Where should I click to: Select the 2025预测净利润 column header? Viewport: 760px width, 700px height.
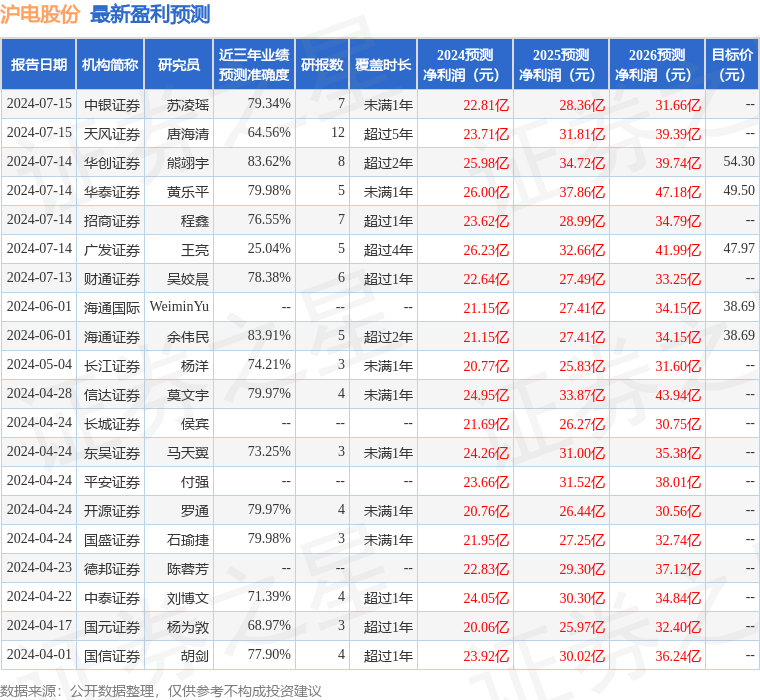tap(561, 64)
